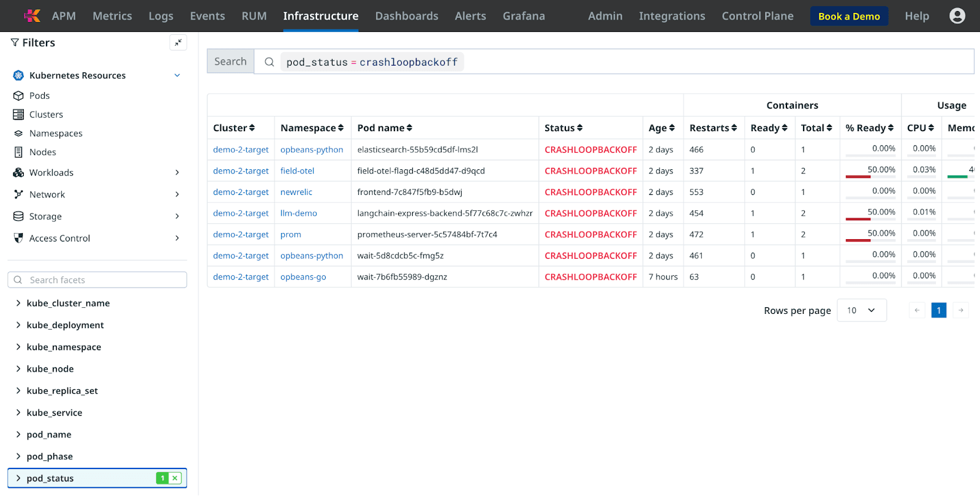Click the Pods cube icon
This screenshot has width=980, height=496.
pyautogui.click(x=18, y=96)
